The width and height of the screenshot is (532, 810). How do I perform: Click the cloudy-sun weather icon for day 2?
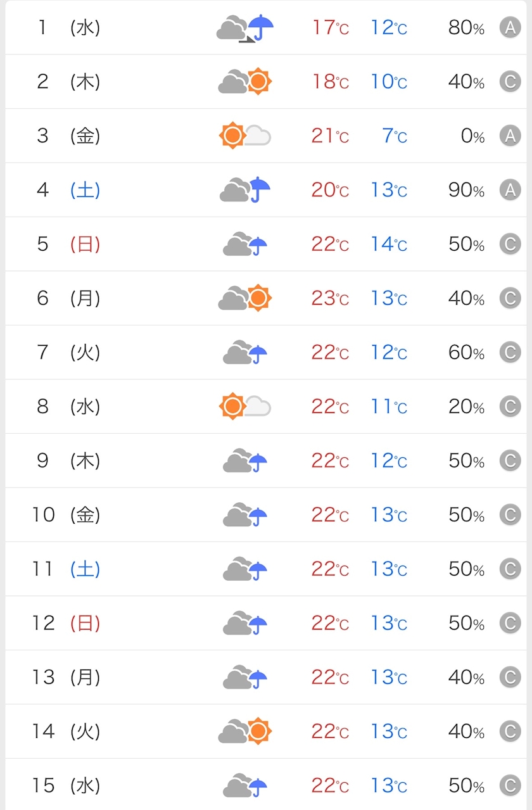coord(245,82)
